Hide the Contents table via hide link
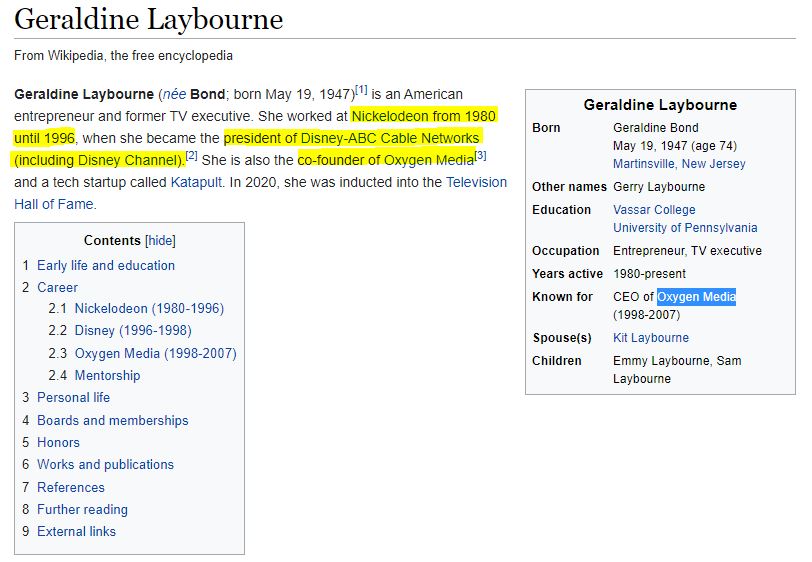Viewport: 812px width, 562px height. pyautogui.click(x=161, y=241)
